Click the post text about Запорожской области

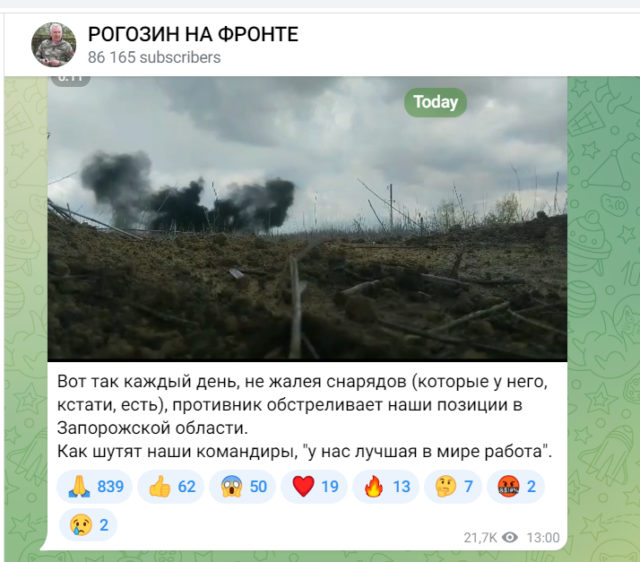coord(302,405)
